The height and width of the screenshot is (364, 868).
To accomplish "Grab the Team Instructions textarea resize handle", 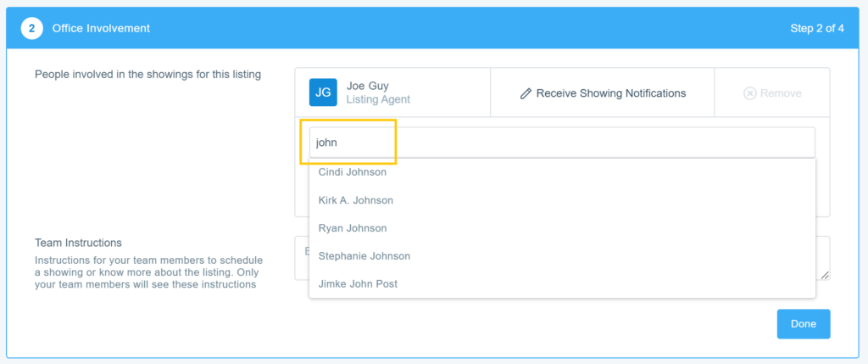I will pyautogui.click(x=824, y=274).
